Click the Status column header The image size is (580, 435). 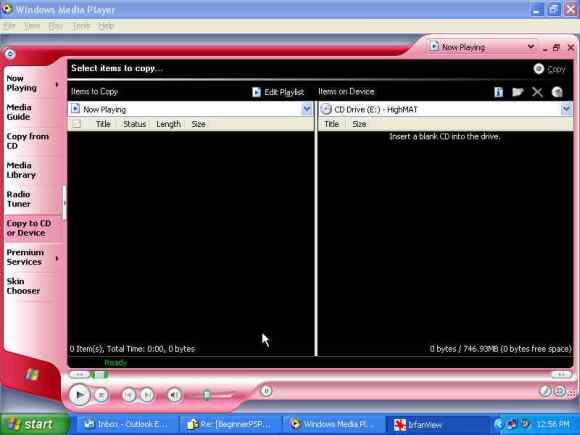click(x=135, y=124)
